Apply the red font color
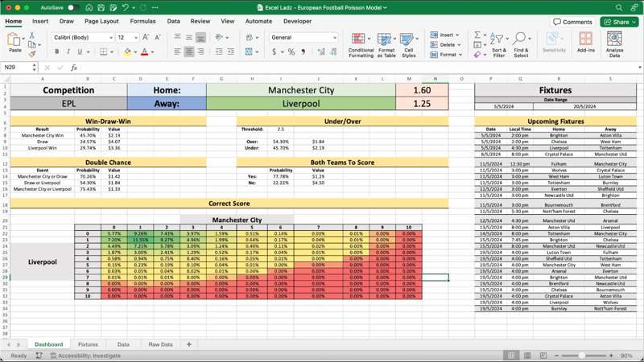Screen dimensions: 644x362 point(145,51)
